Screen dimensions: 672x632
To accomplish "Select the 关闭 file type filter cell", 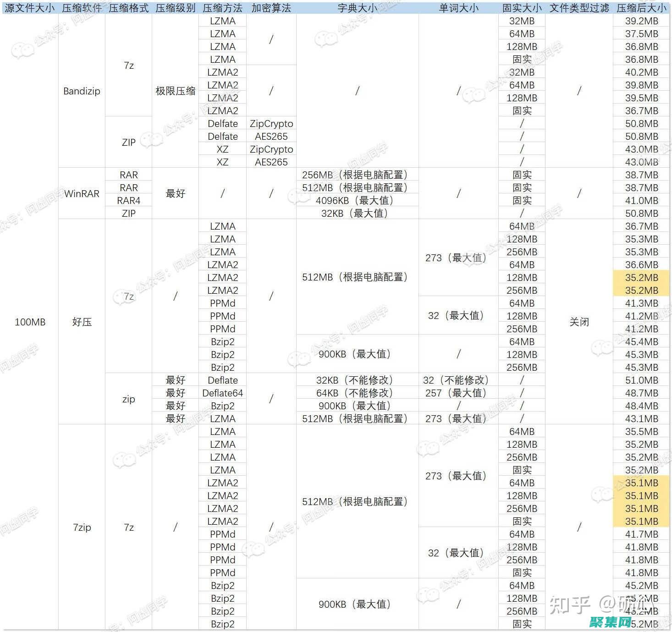I will coord(579,322).
